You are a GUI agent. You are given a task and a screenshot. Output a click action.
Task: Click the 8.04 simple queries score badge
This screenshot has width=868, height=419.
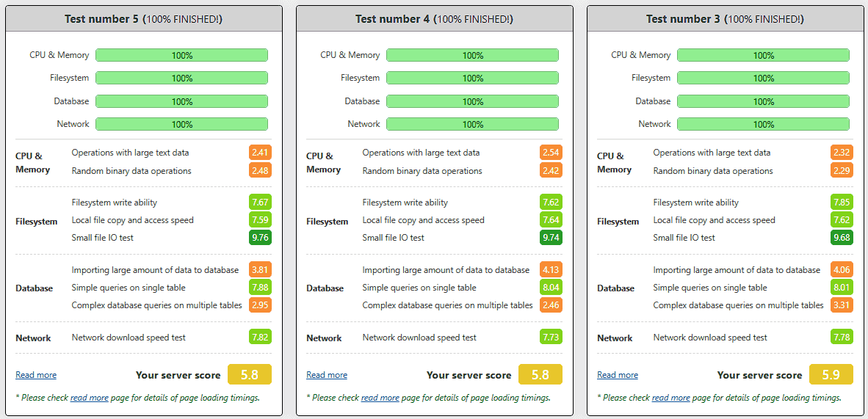(551, 288)
